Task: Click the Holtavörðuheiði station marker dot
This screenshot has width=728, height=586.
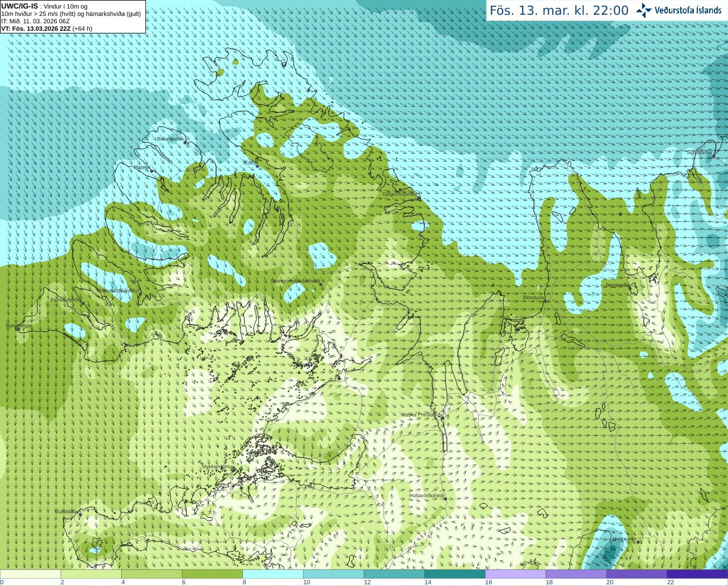Action: tap(445, 499)
